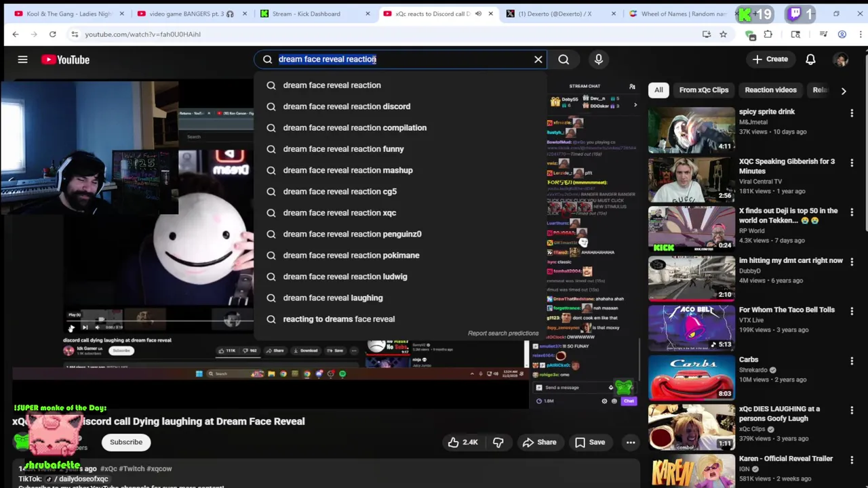Show more filter chips with right arrow

[844, 90]
